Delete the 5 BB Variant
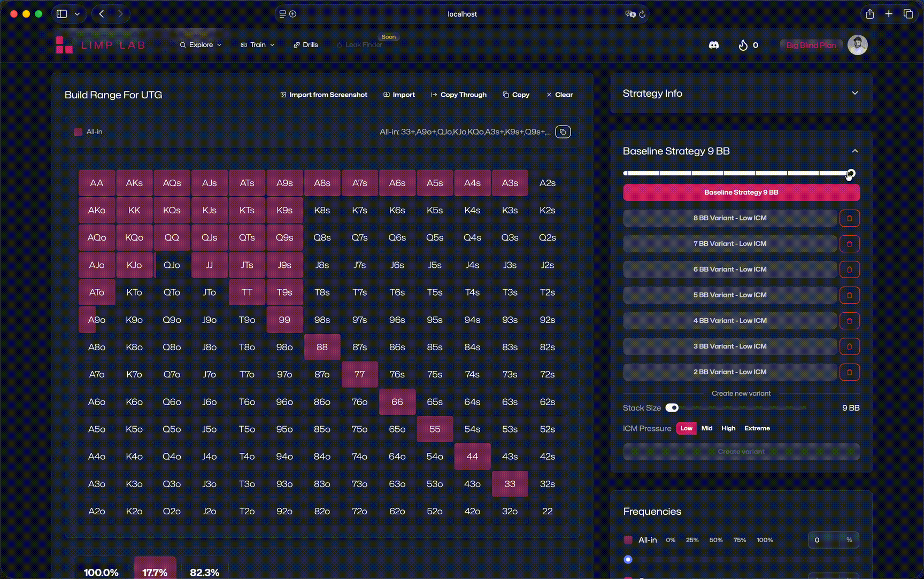 point(849,295)
